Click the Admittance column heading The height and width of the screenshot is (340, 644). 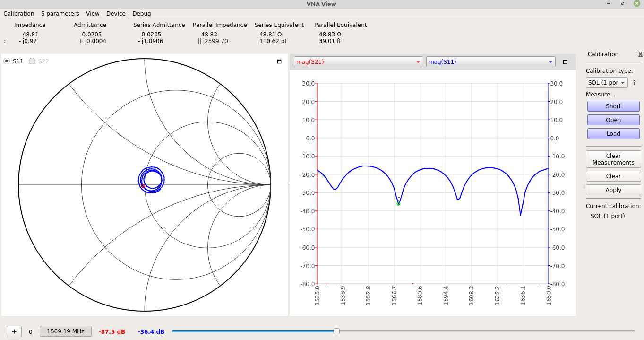[x=90, y=25]
